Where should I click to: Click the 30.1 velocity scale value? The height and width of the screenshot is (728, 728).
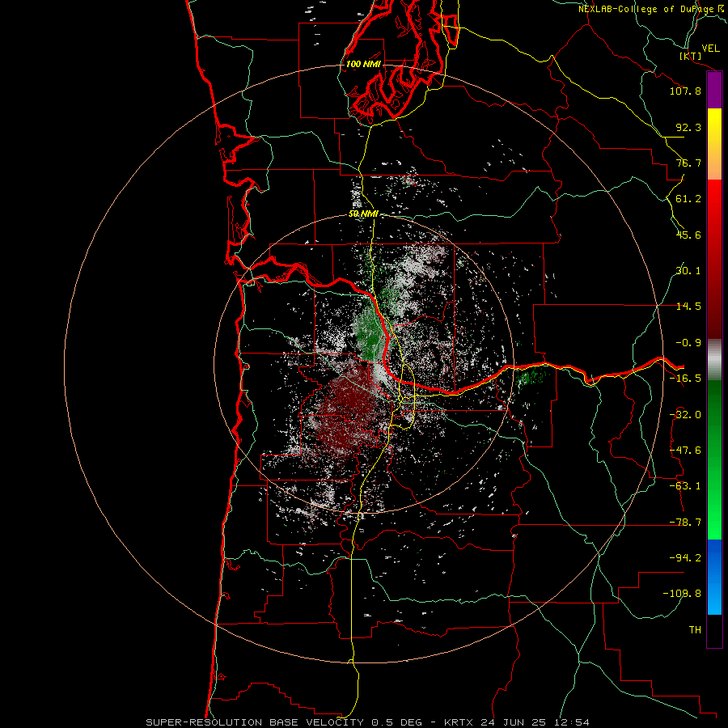pos(688,271)
